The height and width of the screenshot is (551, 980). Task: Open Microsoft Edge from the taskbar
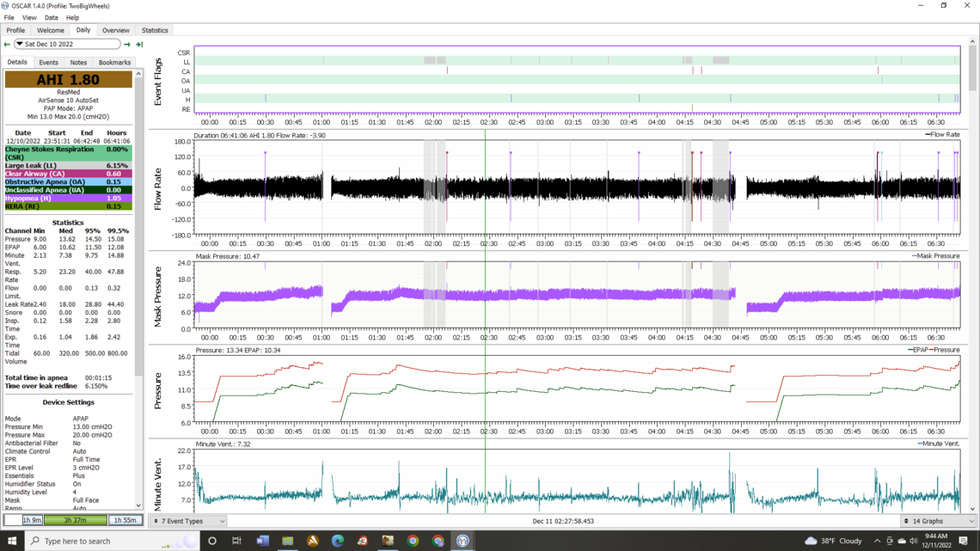(x=338, y=541)
